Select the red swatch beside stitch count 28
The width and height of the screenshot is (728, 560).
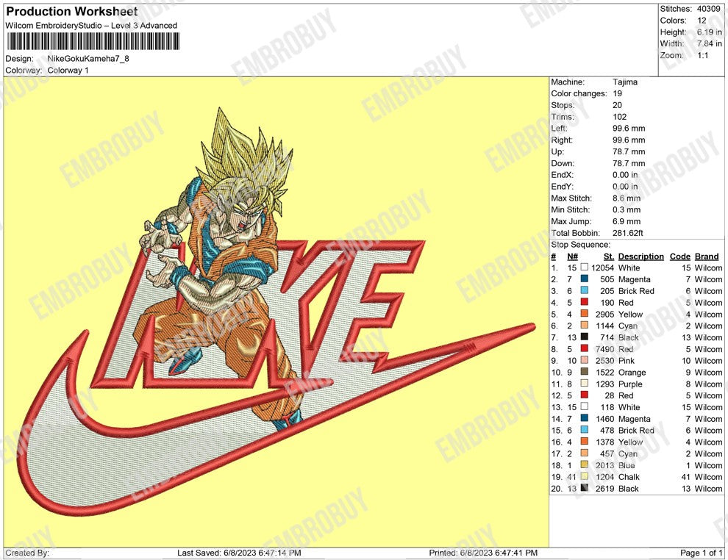[x=584, y=395]
